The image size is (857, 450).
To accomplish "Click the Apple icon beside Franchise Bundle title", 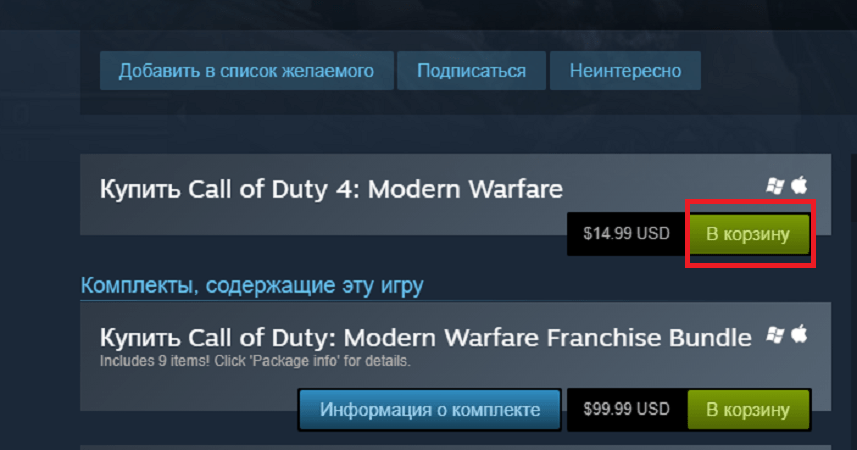I will pyautogui.click(x=799, y=334).
